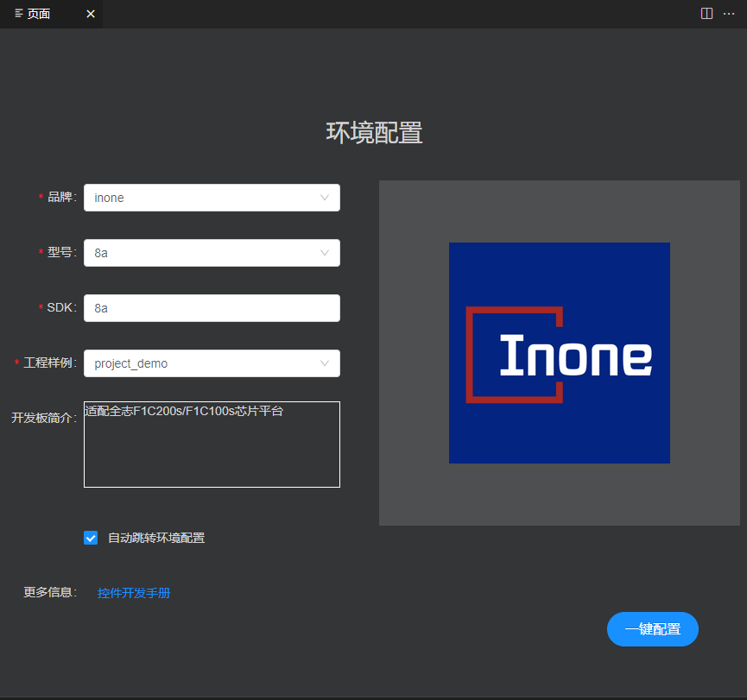Click the Inone logo image
This screenshot has width=747, height=700.
[x=560, y=353]
